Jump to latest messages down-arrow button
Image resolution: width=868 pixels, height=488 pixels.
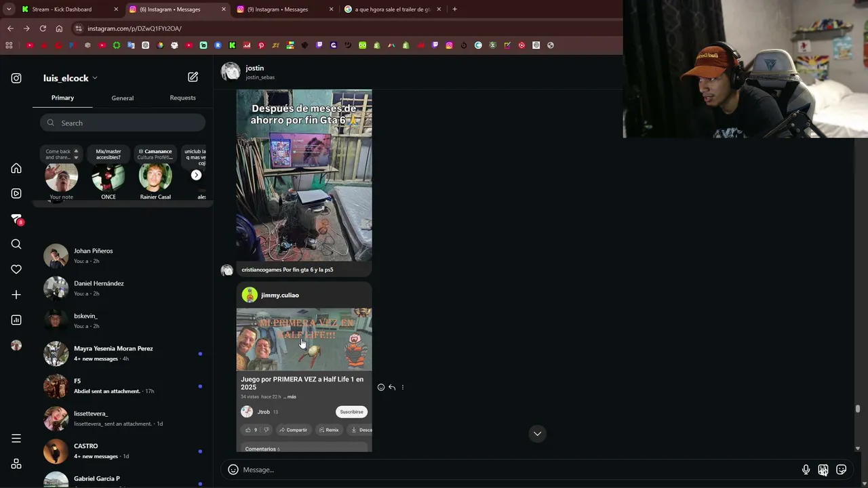point(537,434)
